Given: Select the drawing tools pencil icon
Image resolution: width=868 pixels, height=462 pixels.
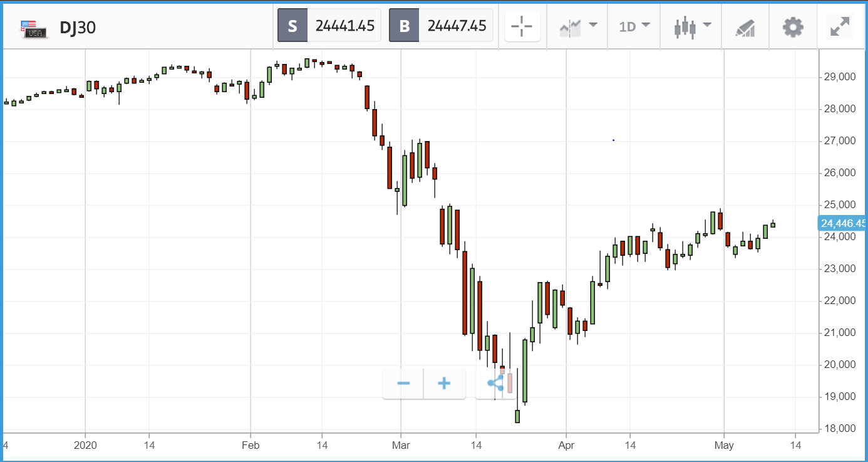Looking at the screenshot, I should click(745, 27).
